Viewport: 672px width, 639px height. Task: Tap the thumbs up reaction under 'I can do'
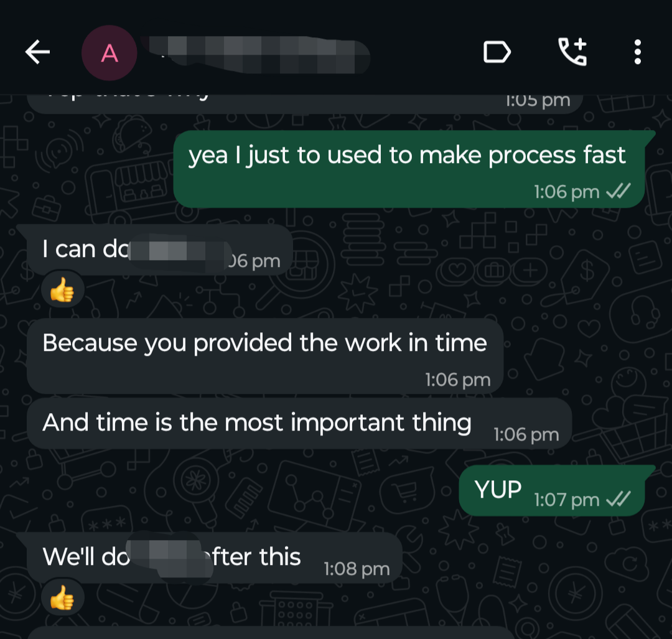pyautogui.click(x=62, y=288)
